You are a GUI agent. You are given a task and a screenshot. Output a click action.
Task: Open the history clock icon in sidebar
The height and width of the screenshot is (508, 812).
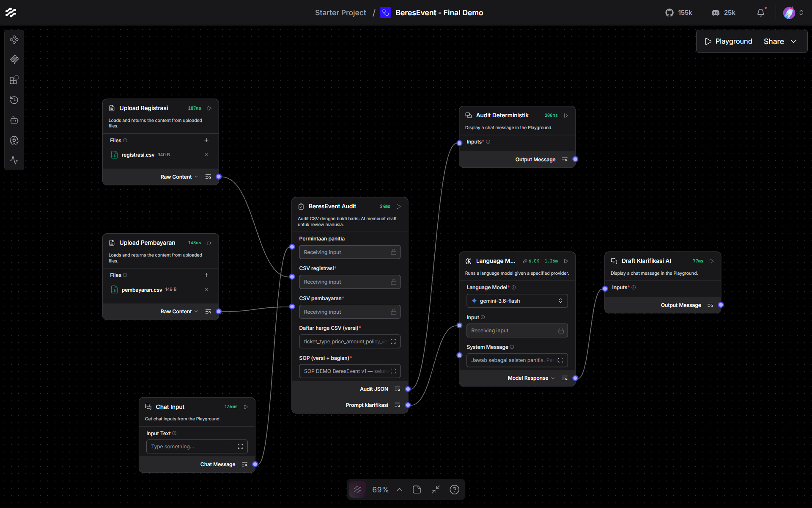pos(14,100)
